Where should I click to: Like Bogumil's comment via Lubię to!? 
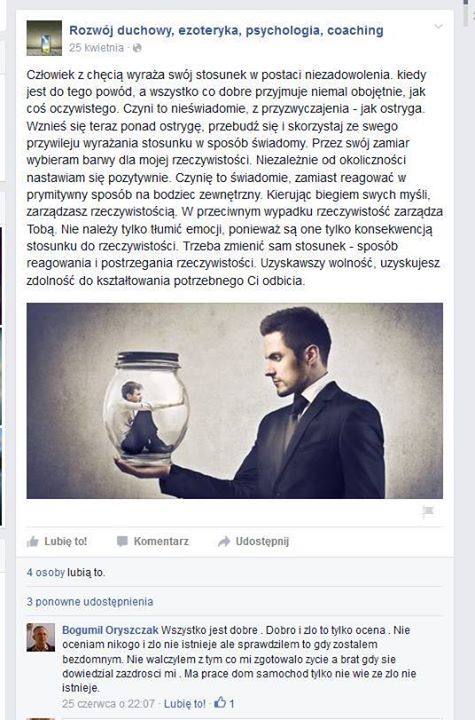185,703
